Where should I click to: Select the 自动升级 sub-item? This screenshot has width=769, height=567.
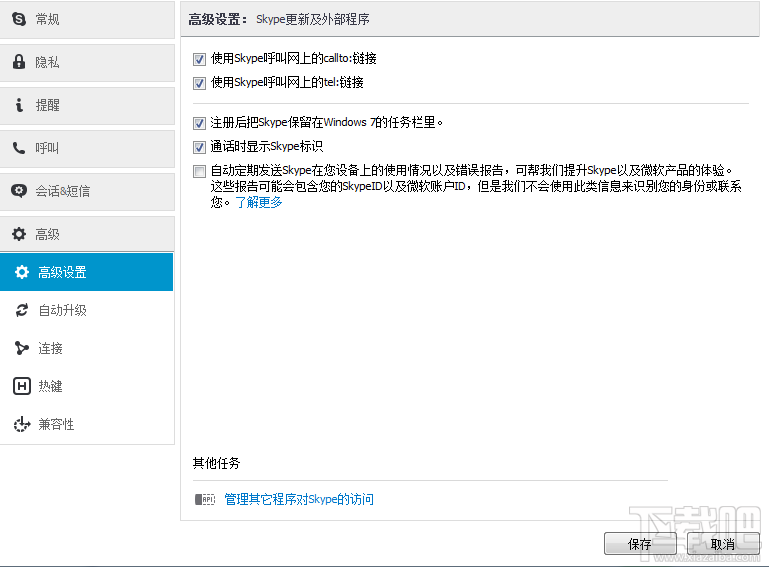click(x=86, y=310)
